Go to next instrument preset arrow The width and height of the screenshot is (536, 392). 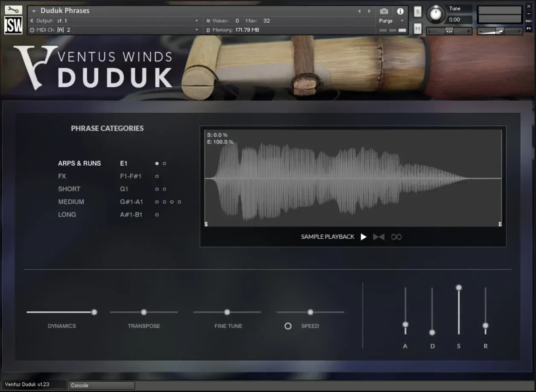[x=369, y=11]
